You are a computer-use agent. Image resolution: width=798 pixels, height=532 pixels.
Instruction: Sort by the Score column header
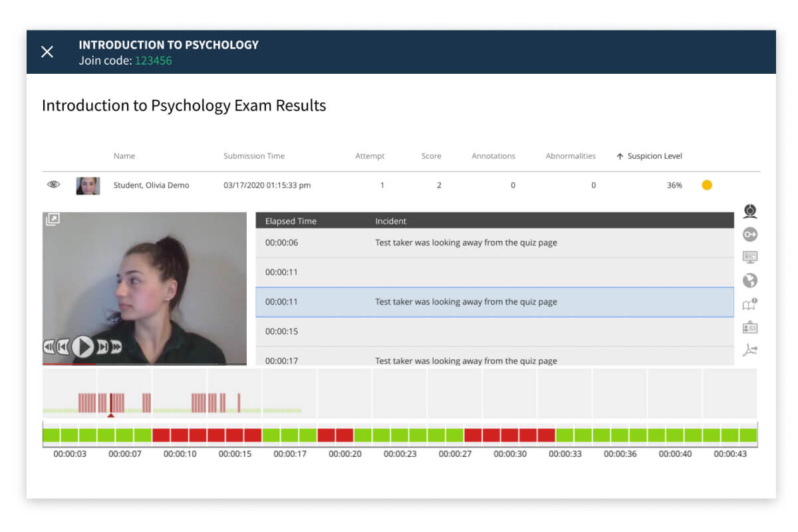(x=431, y=156)
